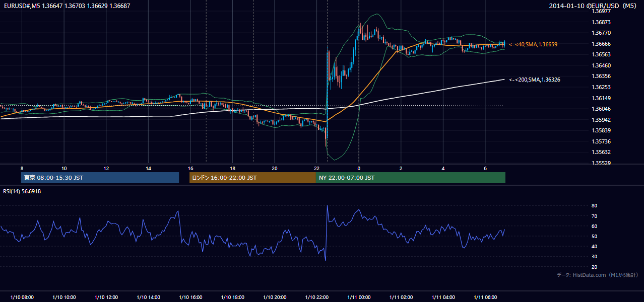
Task: Click the 1/10 12:00 bottom time label
Action: (106, 297)
